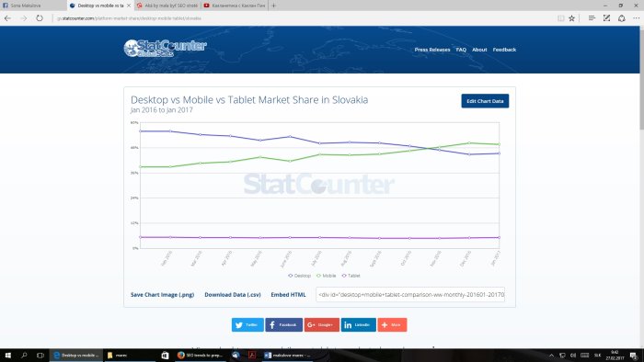The height and width of the screenshot is (362, 644).
Task: Open the Edge Hub panel
Action: coord(592,18)
